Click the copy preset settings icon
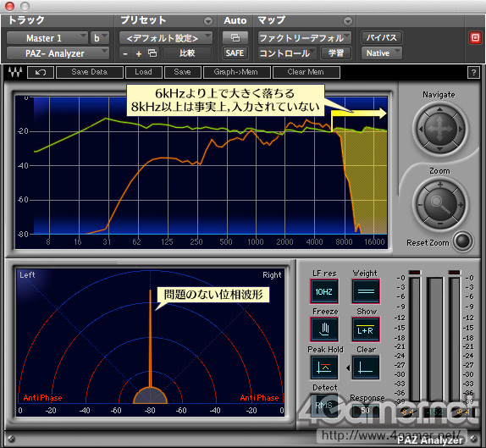486x448 pixels. coord(152,53)
